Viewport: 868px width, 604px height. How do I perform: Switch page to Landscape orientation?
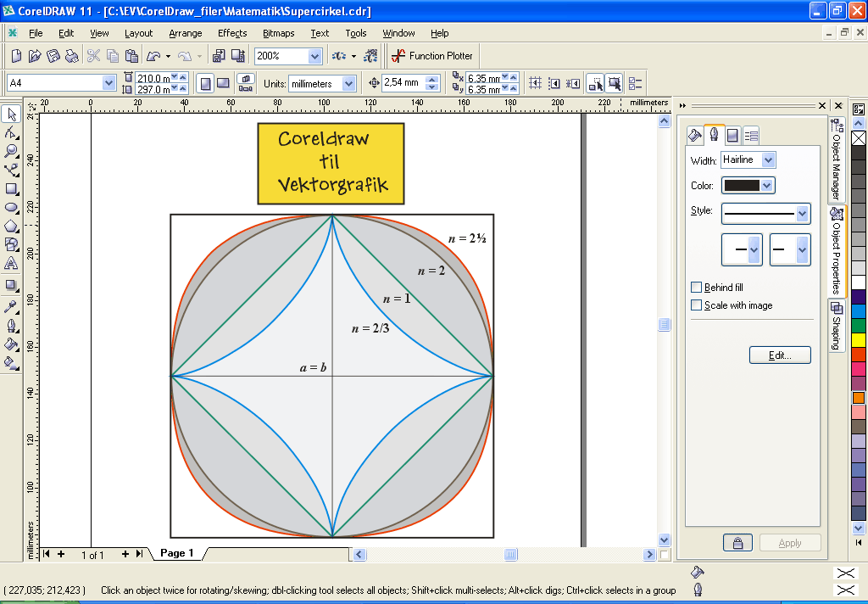pyautogui.click(x=223, y=84)
